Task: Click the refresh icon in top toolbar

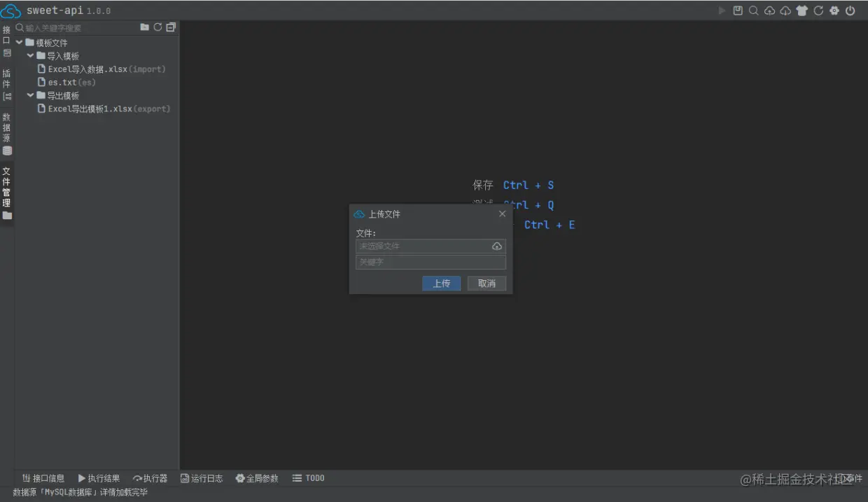Action: click(818, 11)
